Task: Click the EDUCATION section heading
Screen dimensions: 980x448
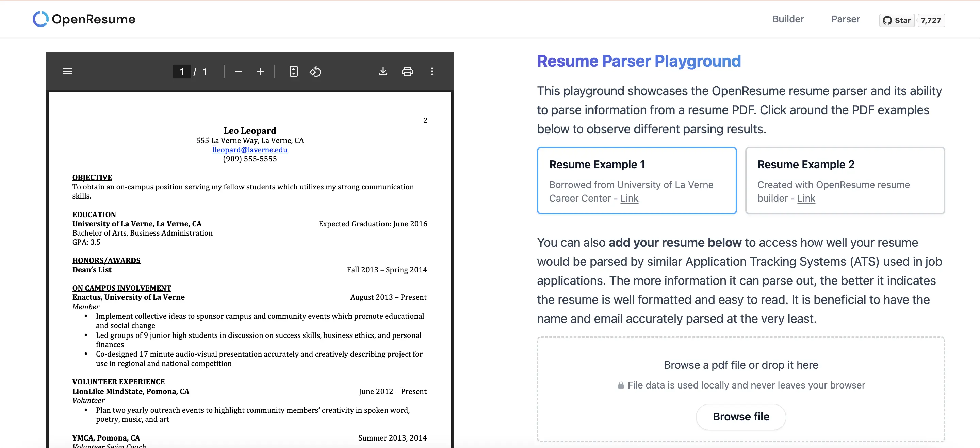Action: pyautogui.click(x=94, y=214)
